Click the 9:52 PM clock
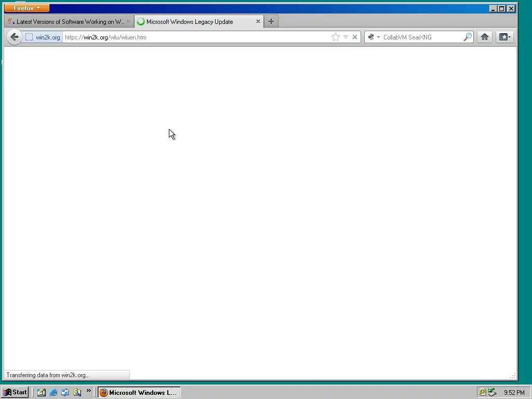The height and width of the screenshot is (399, 532). click(x=514, y=393)
